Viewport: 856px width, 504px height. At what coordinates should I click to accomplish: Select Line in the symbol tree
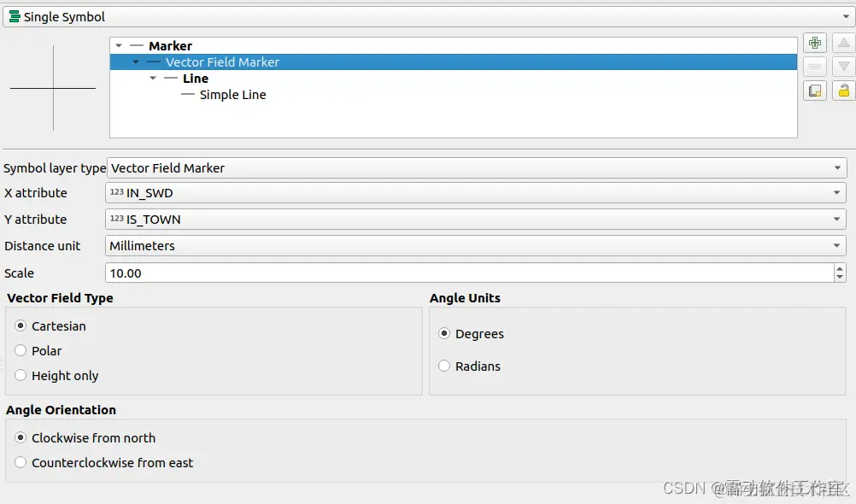[196, 79]
